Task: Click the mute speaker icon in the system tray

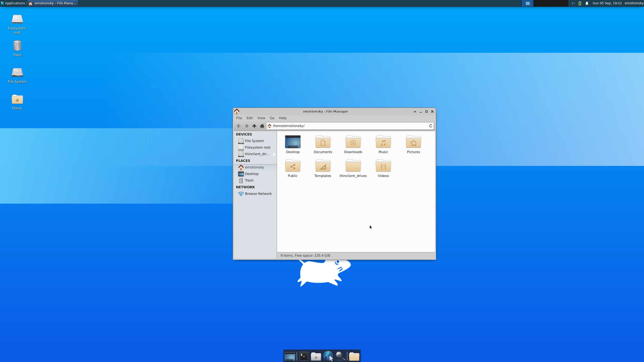Action: click(573, 3)
